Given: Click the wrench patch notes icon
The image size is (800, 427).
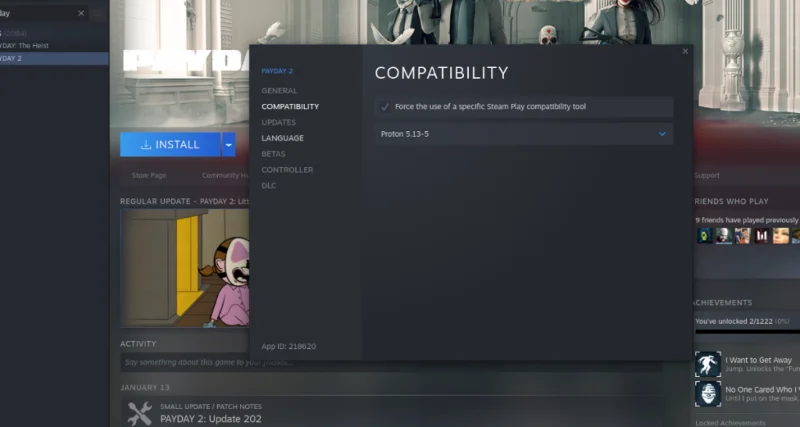Looking at the screenshot, I should (x=139, y=413).
